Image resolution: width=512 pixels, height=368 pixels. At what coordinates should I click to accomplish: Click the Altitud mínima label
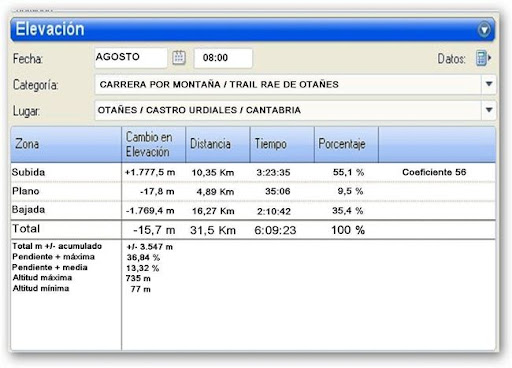click(x=41, y=288)
